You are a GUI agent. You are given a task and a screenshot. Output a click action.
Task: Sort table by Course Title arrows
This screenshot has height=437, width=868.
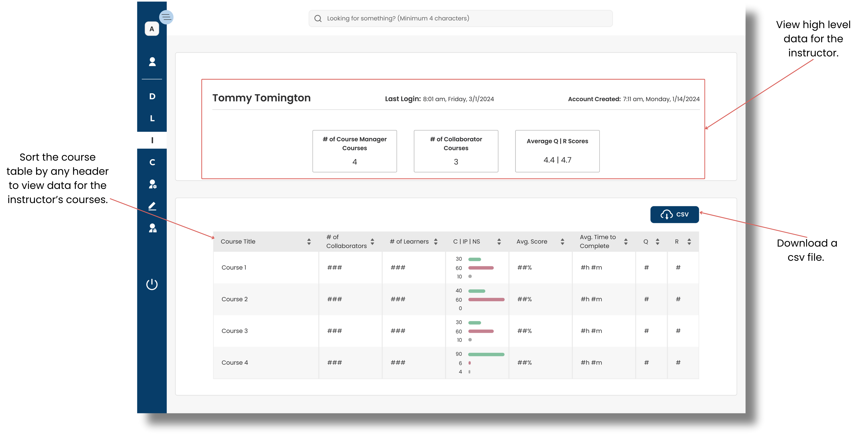(x=309, y=242)
